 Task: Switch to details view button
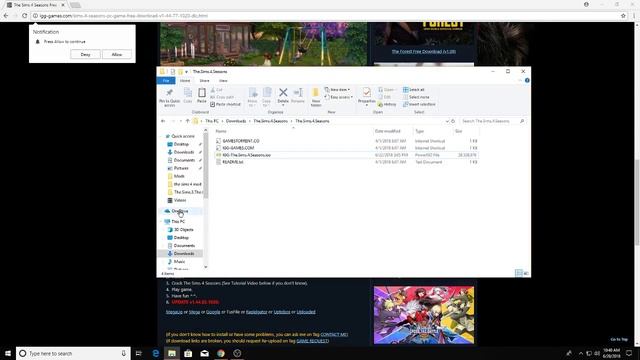tap(518, 273)
